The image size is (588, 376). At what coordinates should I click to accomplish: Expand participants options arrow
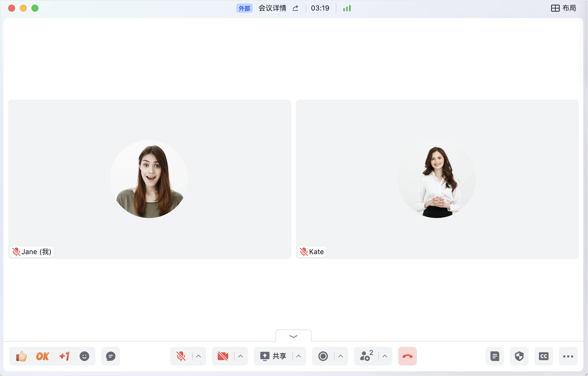tap(385, 356)
